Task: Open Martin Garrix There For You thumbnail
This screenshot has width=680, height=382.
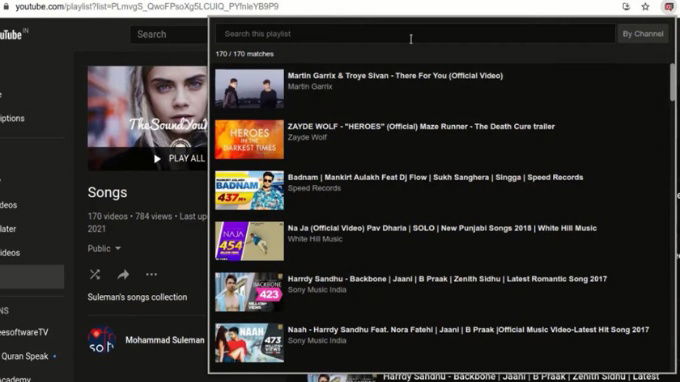Action: click(249, 88)
